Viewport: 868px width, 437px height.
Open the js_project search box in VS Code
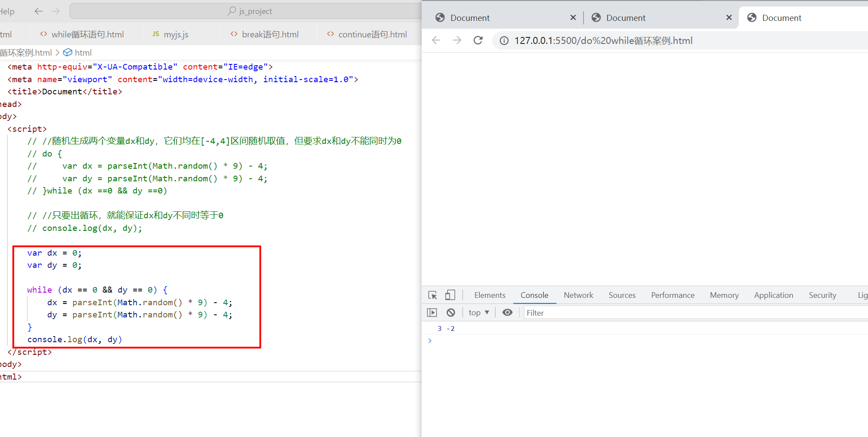pos(250,11)
